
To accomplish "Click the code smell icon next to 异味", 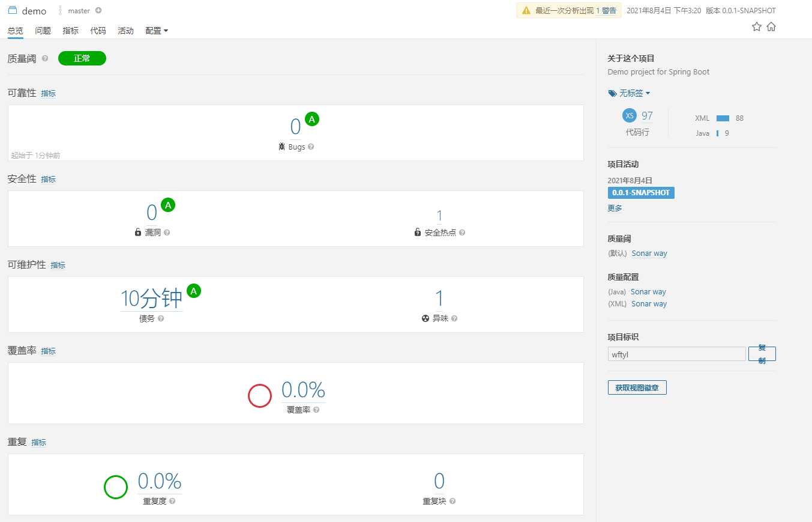I will point(424,318).
